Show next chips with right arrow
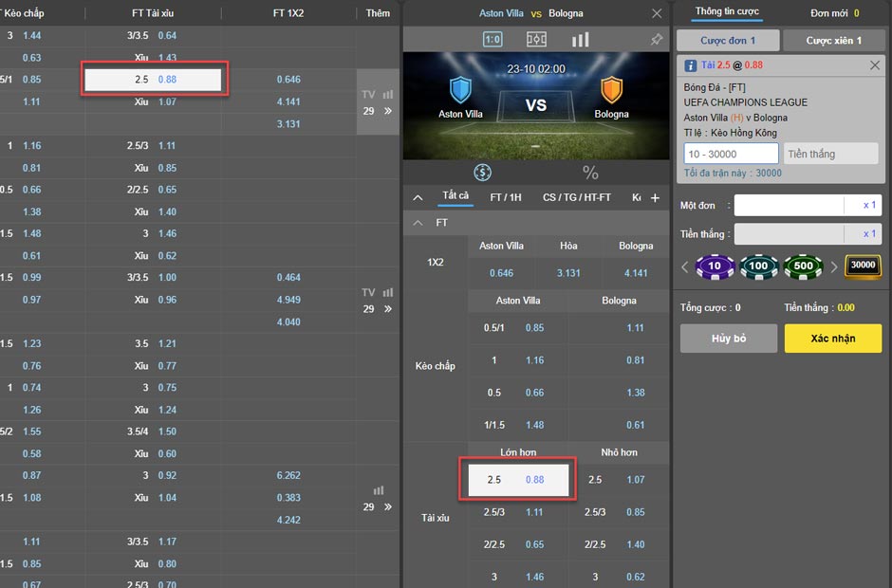This screenshot has width=892, height=588. click(834, 266)
